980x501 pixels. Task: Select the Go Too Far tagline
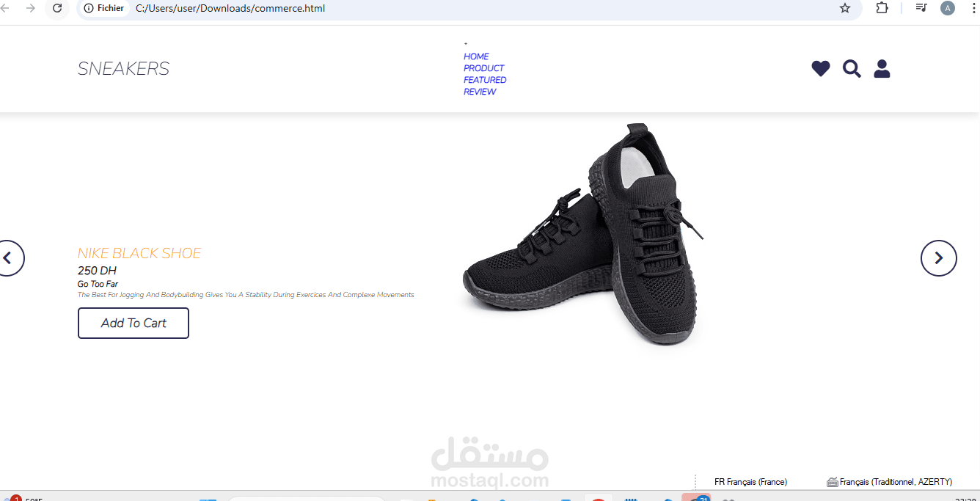[x=98, y=284]
